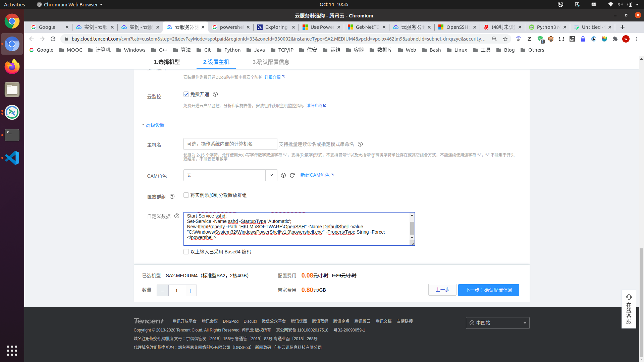Open the 中国站 site selector dropdown
The width and height of the screenshot is (644, 362).
point(497,323)
